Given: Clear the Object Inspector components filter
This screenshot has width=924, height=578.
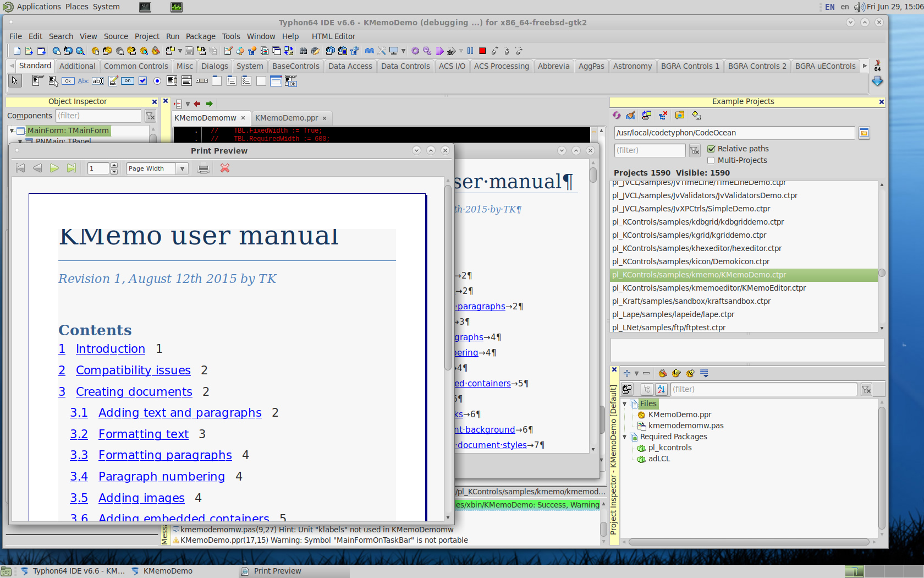Looking at the screenshot, I should pos(150,116).
